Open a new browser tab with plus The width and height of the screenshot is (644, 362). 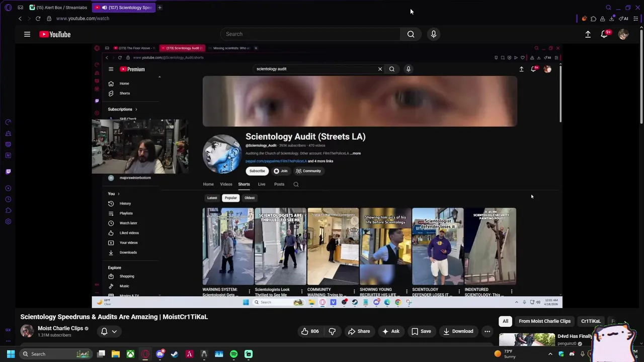(x=159, y=8)
